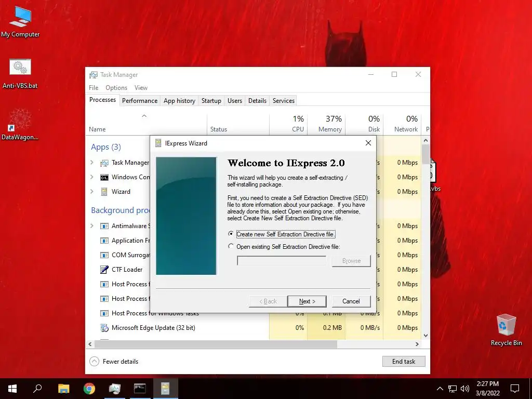Open the notification center
532x399 pixels.
(515, 389)
